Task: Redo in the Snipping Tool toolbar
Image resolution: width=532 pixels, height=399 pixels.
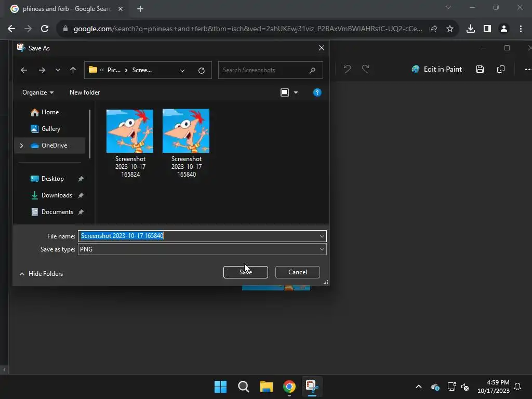Action: point(365,69)
